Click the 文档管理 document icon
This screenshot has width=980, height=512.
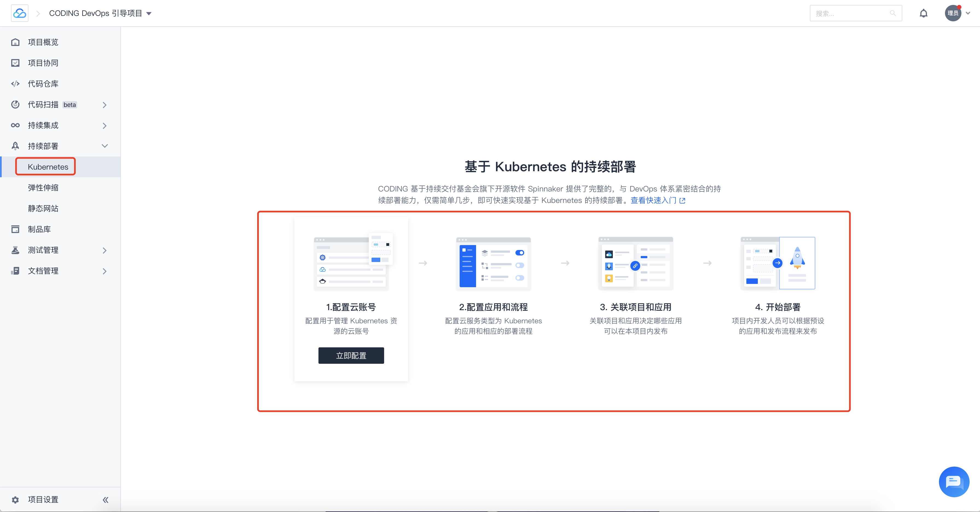[15, 271]
